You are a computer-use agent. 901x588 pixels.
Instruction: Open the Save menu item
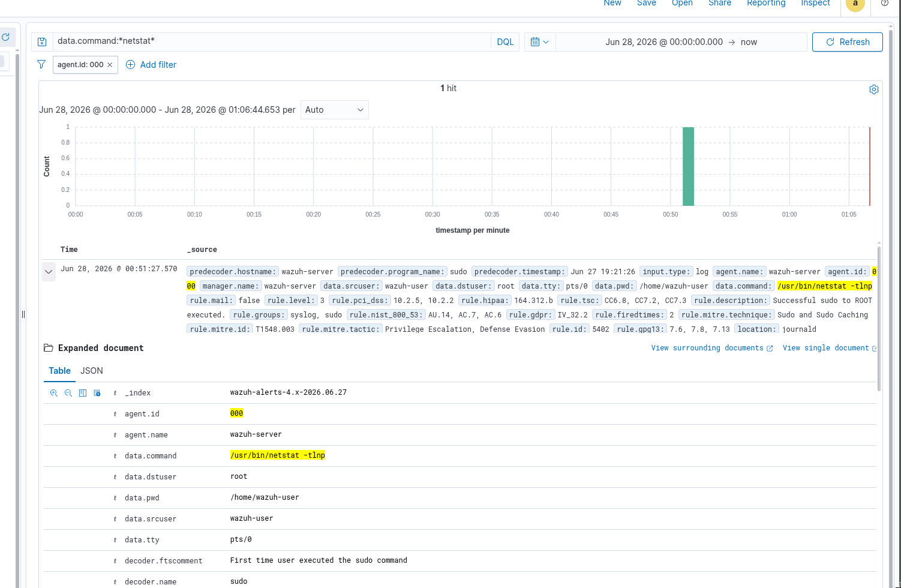click(x=647, y=3)
